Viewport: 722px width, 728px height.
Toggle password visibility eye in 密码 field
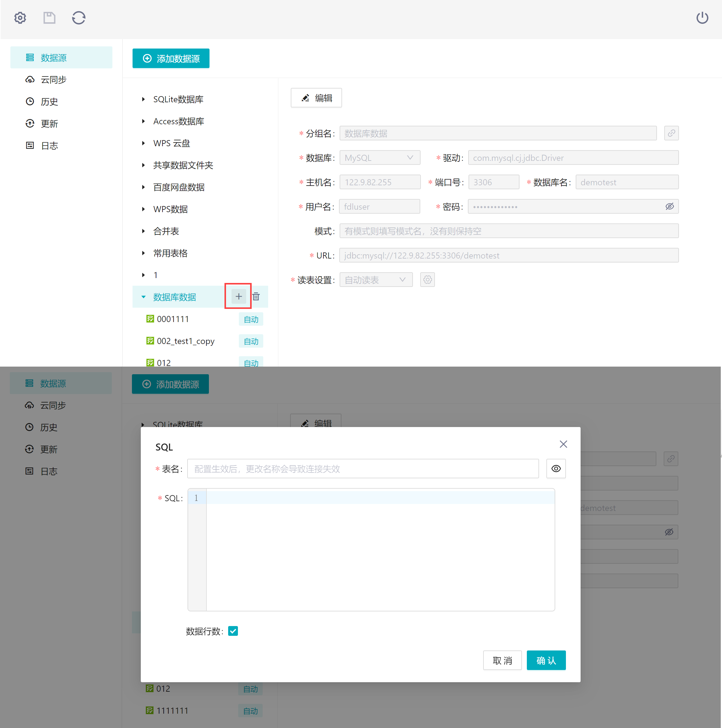[669, 206]
